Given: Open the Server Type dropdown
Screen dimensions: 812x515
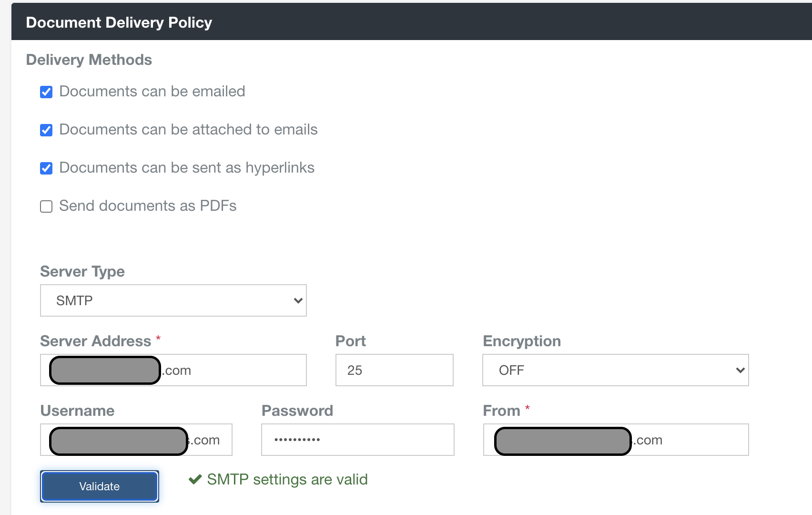Looking at the screenshot, I should (x=173, y=300).
